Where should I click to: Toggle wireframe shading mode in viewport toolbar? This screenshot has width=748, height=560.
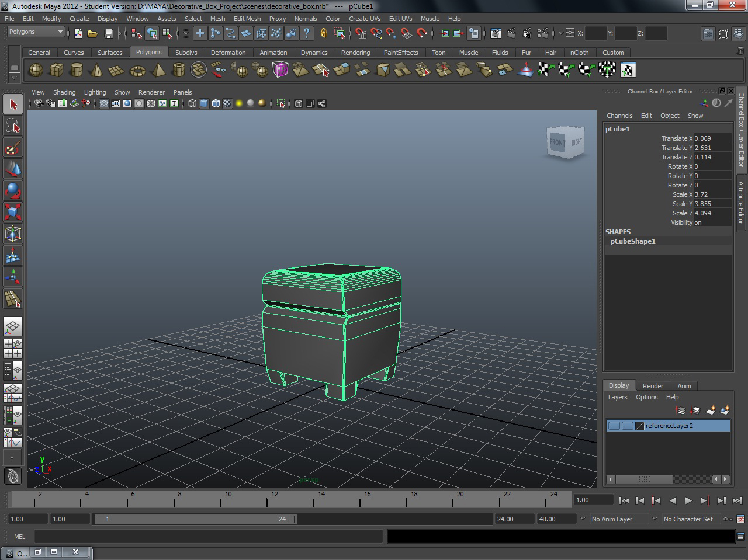[191, 103]
